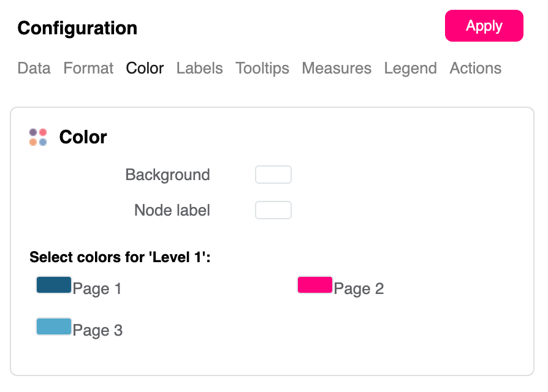Switch to the Data tab
548x392 pixels.
34,68
